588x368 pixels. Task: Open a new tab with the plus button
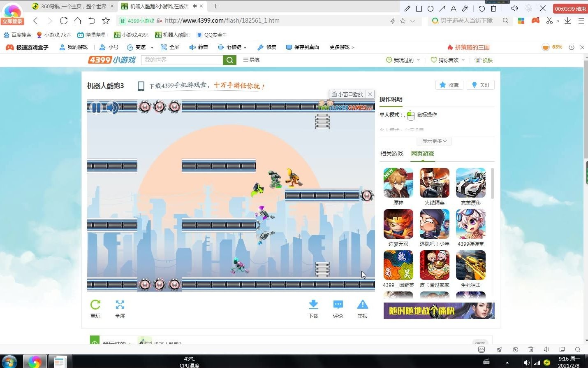click(215, 6)
